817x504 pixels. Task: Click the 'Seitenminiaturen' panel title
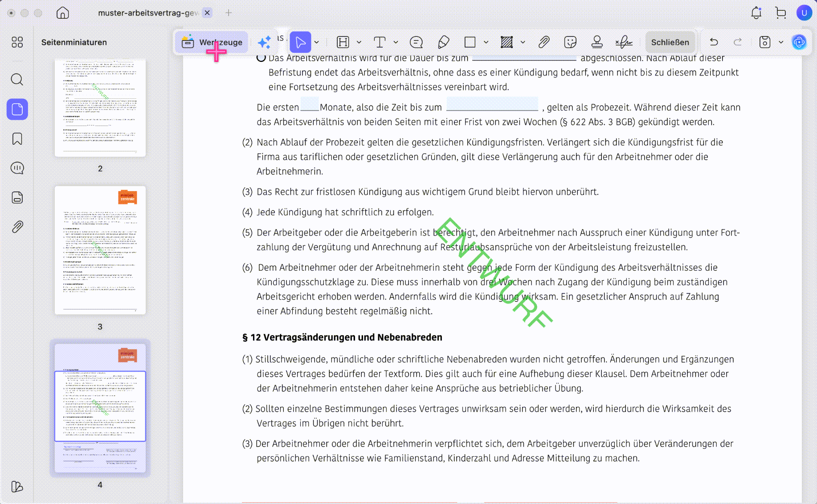click(74, 42)
